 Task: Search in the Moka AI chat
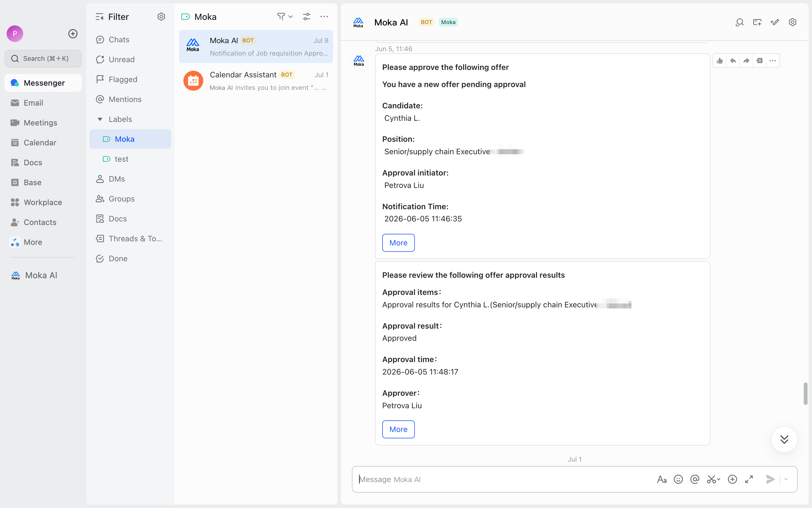coord(739,22)
